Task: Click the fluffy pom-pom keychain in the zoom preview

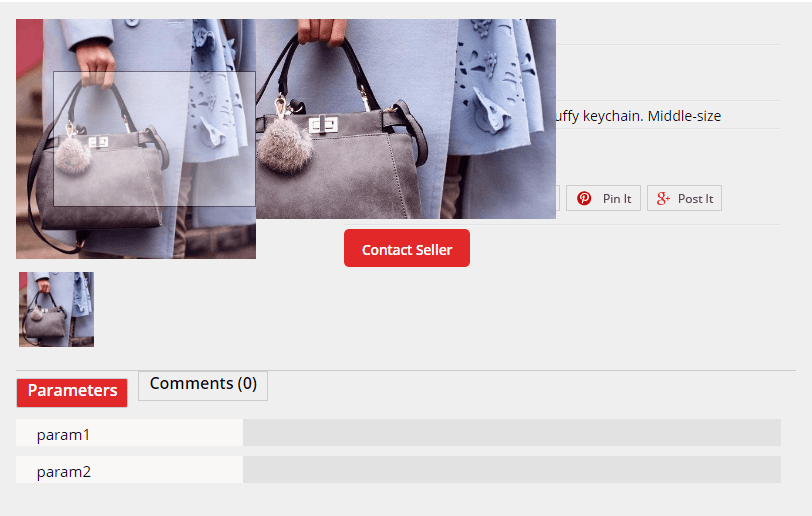Action: [x=285, y=144]
